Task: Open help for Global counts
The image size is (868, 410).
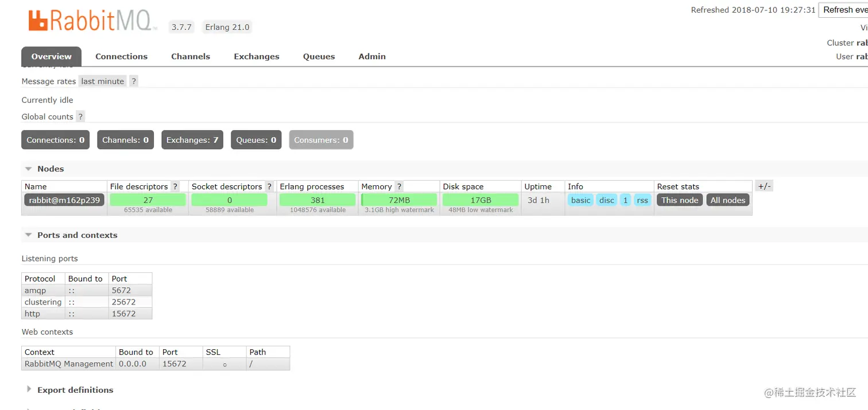Action: pos(80,116)
